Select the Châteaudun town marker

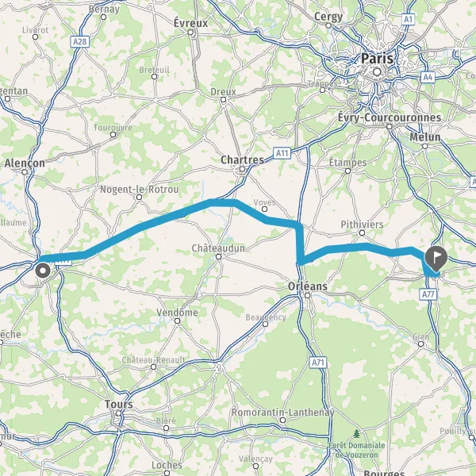pyautogui.click(x=219, y=257)
